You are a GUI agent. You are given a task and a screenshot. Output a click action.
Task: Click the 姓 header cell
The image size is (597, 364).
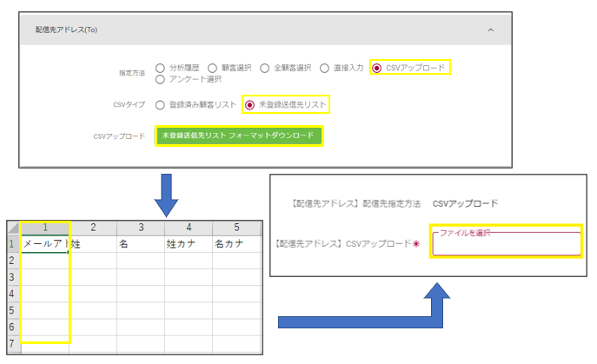click(92, 244)
